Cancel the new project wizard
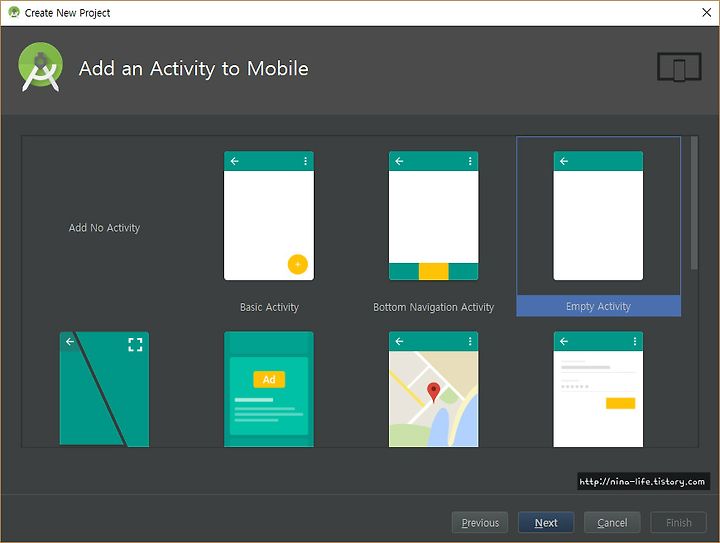 (612, 522)
